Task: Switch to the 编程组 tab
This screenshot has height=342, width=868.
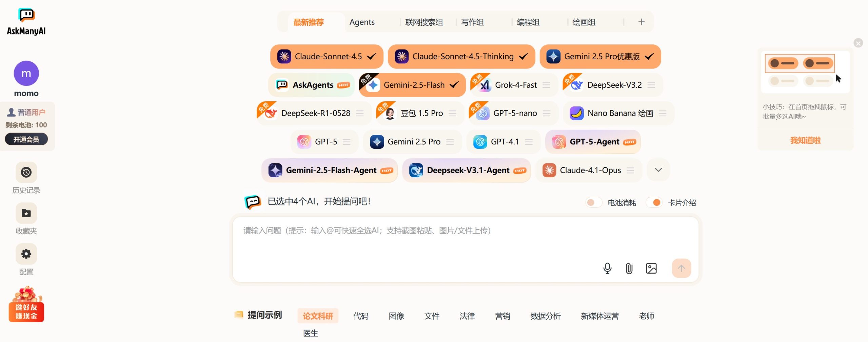Action: click(528, 22)
